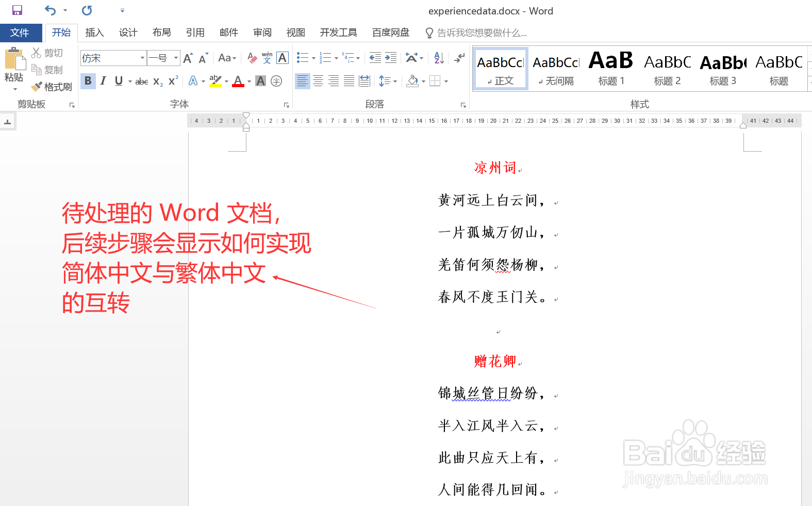Image resolution: width=812 pixels, height=506 pixels.
Task: Decrease font size with shrink icon
Action: (x=204, y=58)
